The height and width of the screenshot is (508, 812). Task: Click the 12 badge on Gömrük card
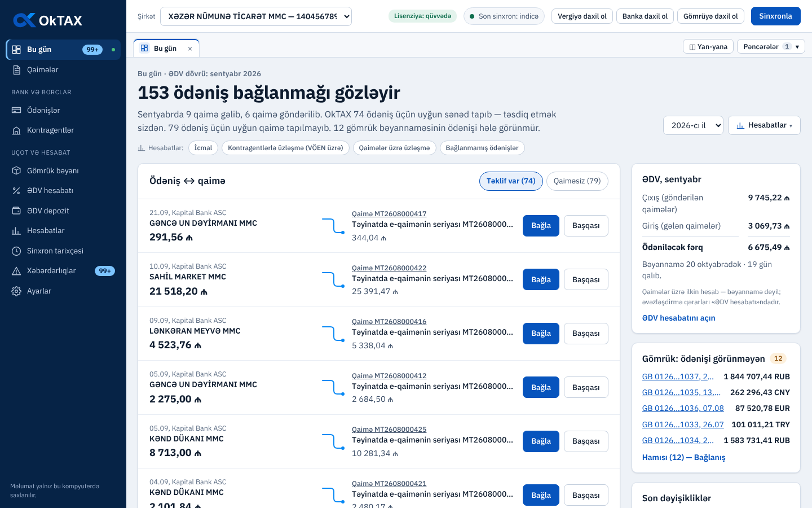(x=778, y=358)
